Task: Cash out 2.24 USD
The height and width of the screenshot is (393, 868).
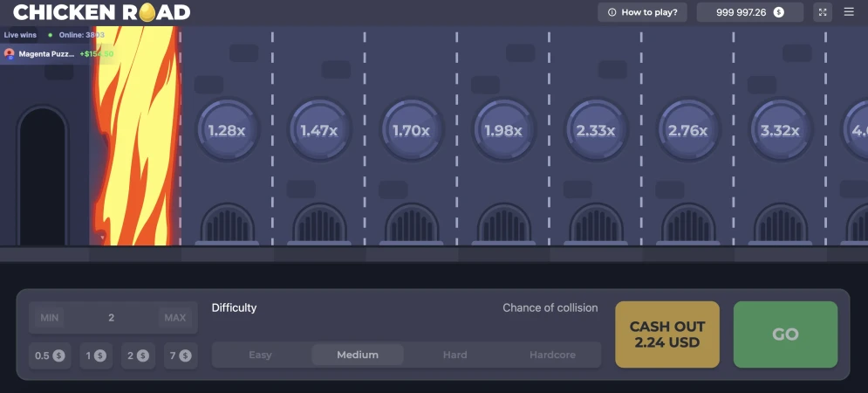Action: click(x=667, y=334)
